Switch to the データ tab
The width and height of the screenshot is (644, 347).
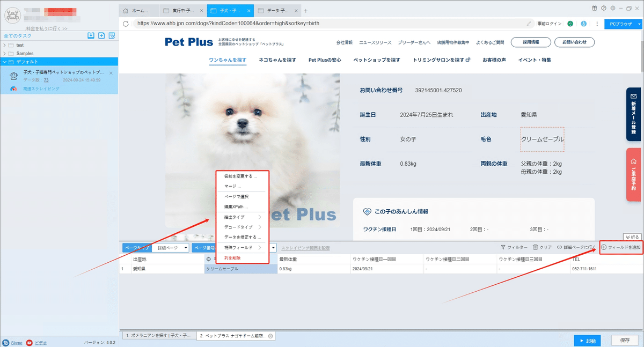(277, 11)
